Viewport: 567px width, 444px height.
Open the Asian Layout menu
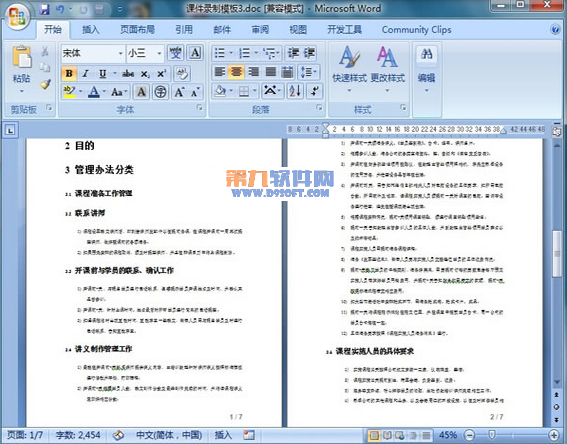(272, 91)
